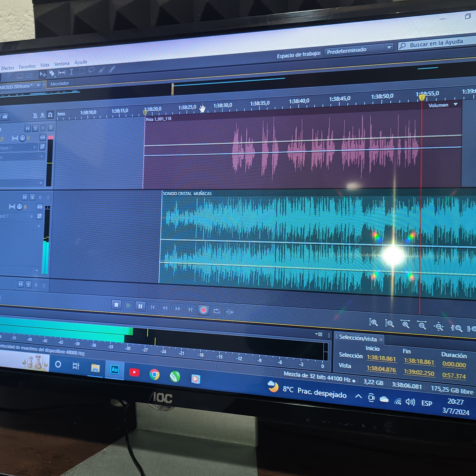Select the Move tool in the toolbar
Image resolution: width=476 pixels, height=476 pixels.
[43, 75]
